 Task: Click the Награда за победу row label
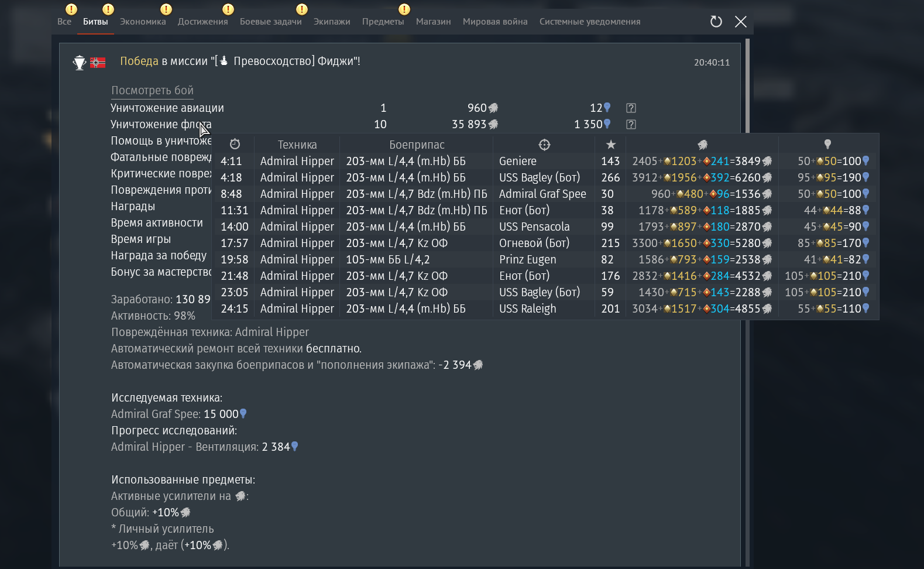(159, 255)
